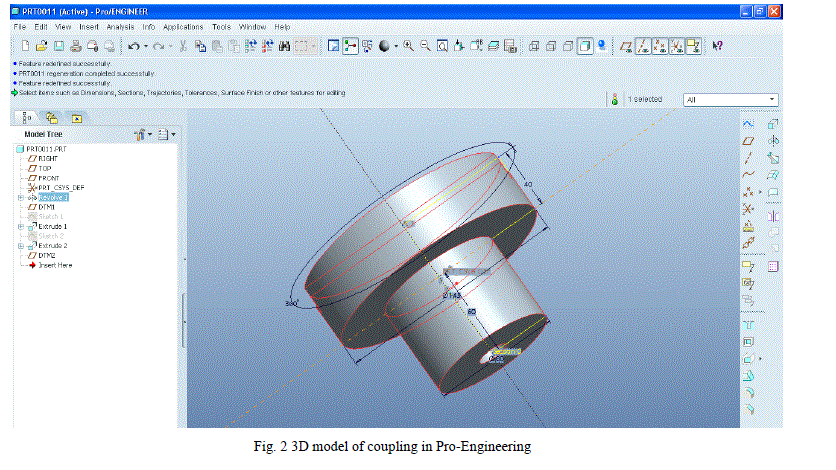
Task: Toggle datum planes display on/off
Action: click(627, 46)
